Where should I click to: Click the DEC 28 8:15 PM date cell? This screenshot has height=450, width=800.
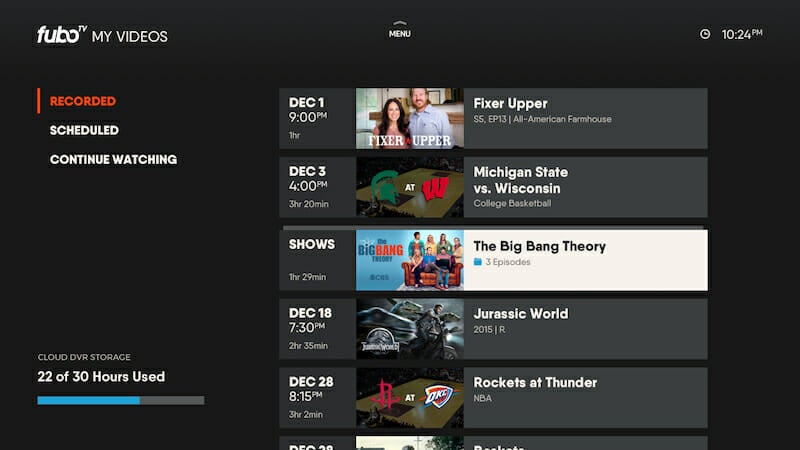[x=317, y=397]
